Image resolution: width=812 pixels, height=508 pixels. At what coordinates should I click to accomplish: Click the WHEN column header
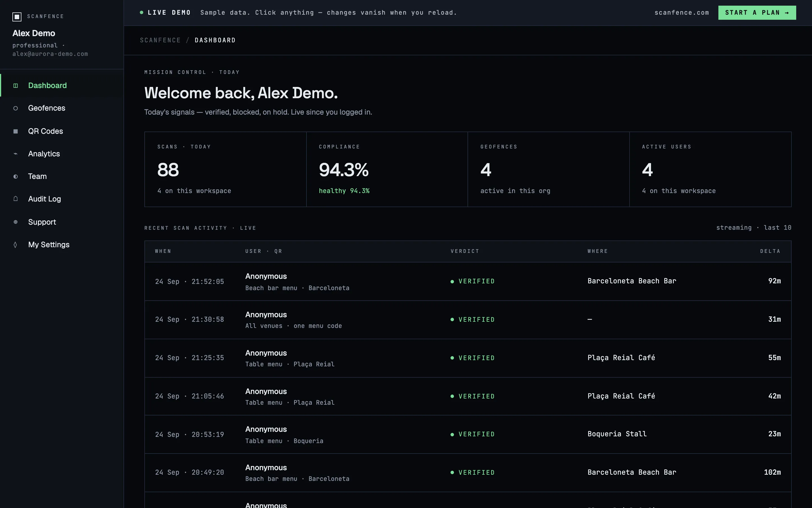pyautogui.click(x=163, y=251)
